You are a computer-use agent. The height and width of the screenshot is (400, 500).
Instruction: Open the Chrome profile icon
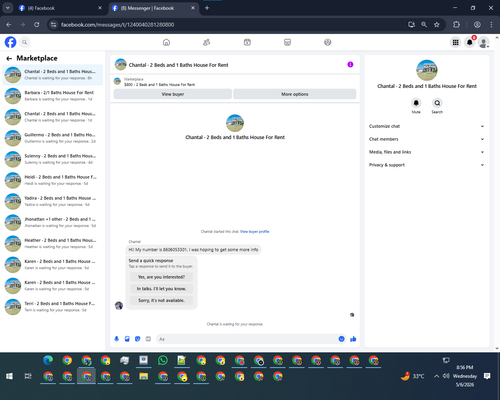(x=477, y=25)
